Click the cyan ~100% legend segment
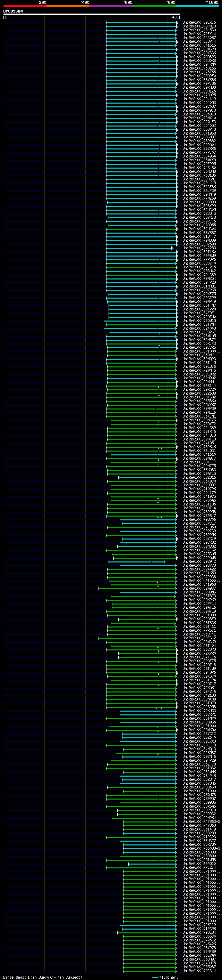 click(x=197, y=6)
